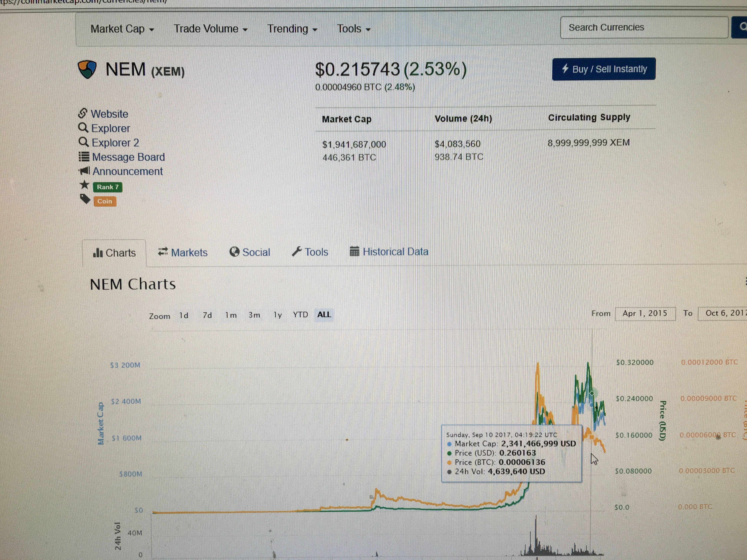Open the NEM Website link

point(109,114)
